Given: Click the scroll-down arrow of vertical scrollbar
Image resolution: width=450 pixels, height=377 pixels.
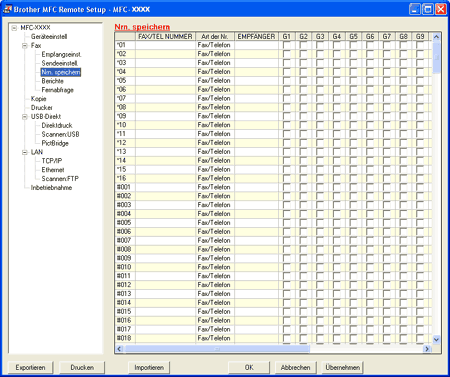Looking at the screenshot, I should coord(436,340).
